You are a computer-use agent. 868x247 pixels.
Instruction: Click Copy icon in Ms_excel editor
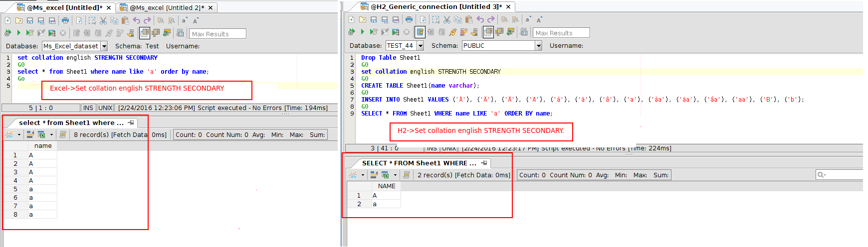(114, 20)
